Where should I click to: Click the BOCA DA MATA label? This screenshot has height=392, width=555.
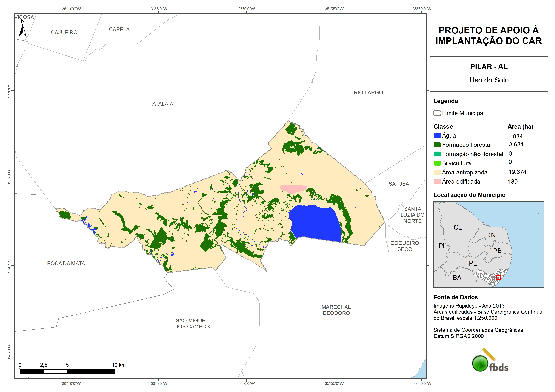[66, 264]
